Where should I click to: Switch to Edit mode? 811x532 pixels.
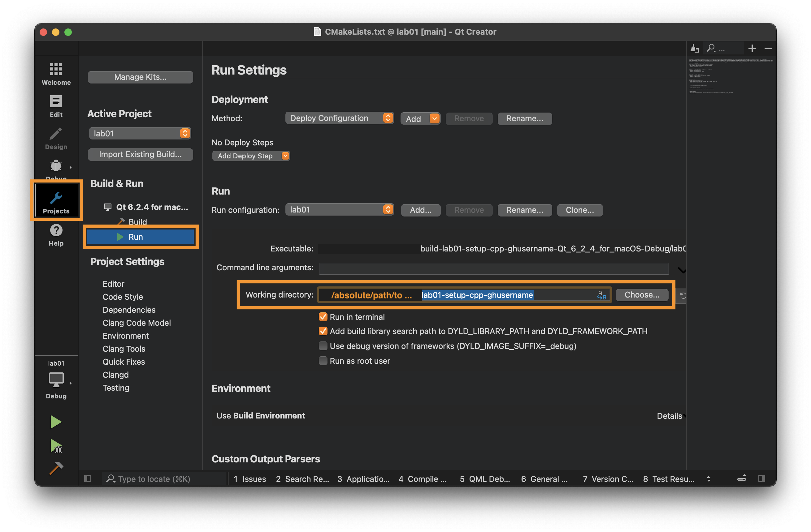click(x=56, y=106)
